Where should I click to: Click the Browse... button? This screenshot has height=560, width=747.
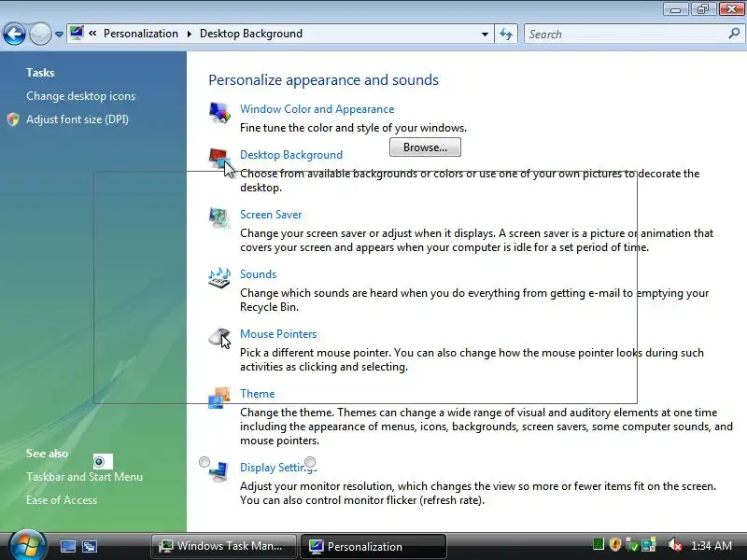click(x=425, y=147)
